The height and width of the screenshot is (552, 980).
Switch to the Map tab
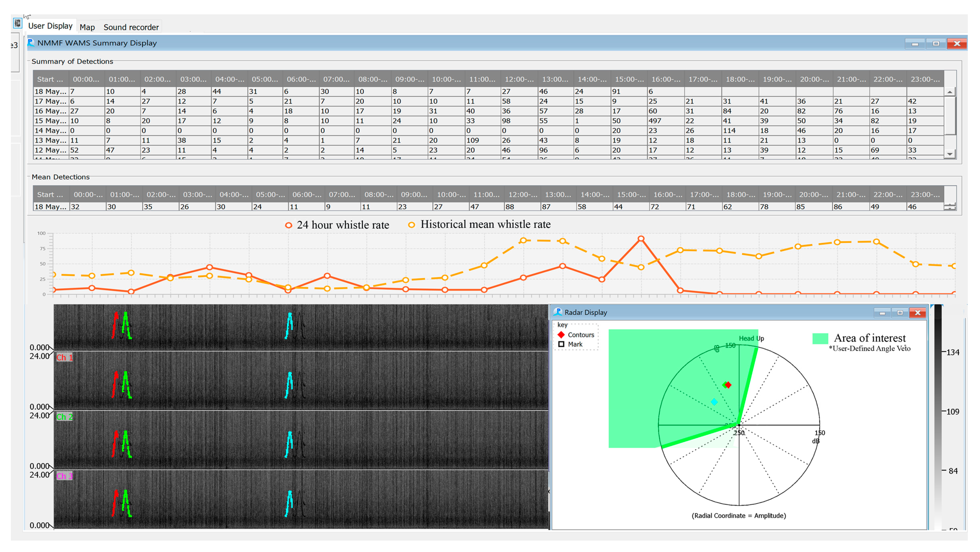tap(87, 27)
